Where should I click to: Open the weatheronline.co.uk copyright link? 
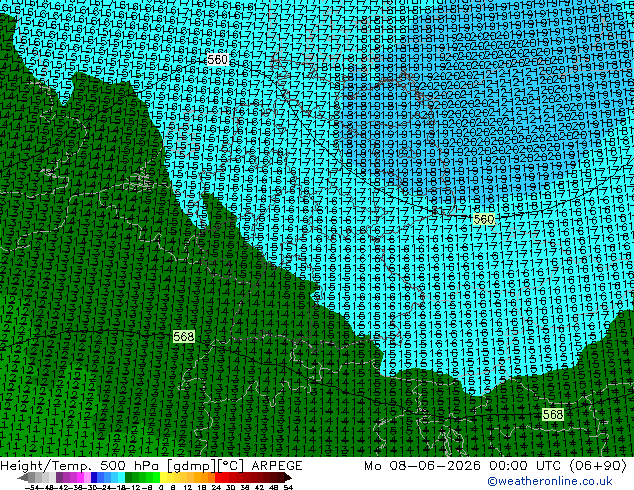550,481
